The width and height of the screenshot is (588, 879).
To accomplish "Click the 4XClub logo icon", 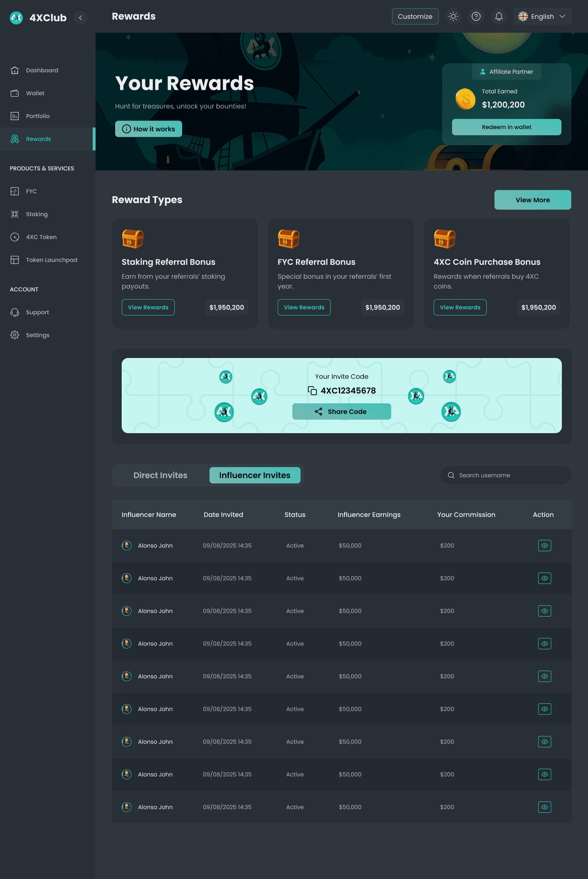I will 16,18.
